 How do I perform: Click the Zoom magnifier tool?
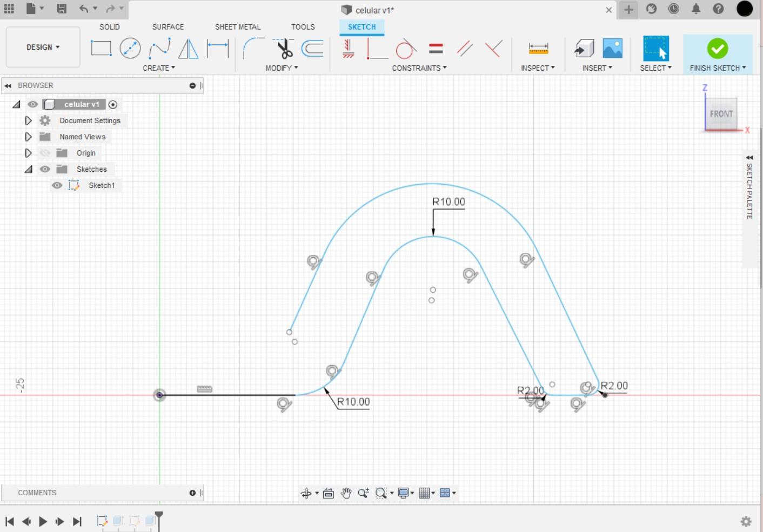click(363, 493)
